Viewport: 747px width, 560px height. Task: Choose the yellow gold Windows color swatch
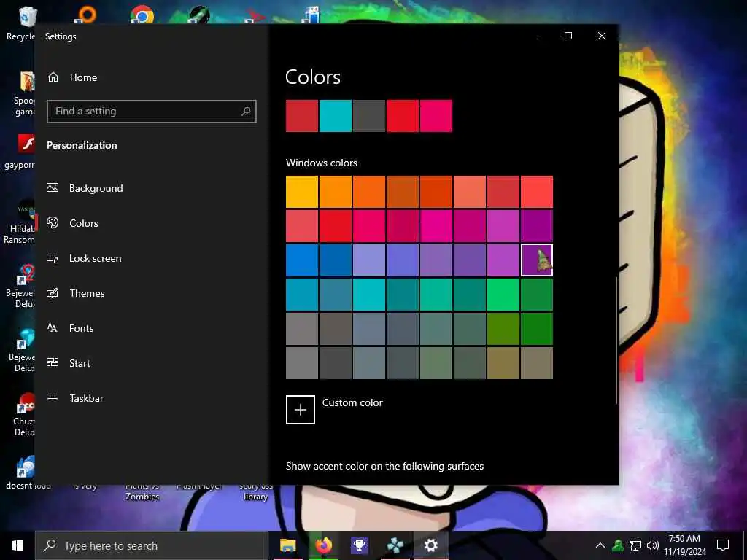pyautogui.click(x=302, y=192)
